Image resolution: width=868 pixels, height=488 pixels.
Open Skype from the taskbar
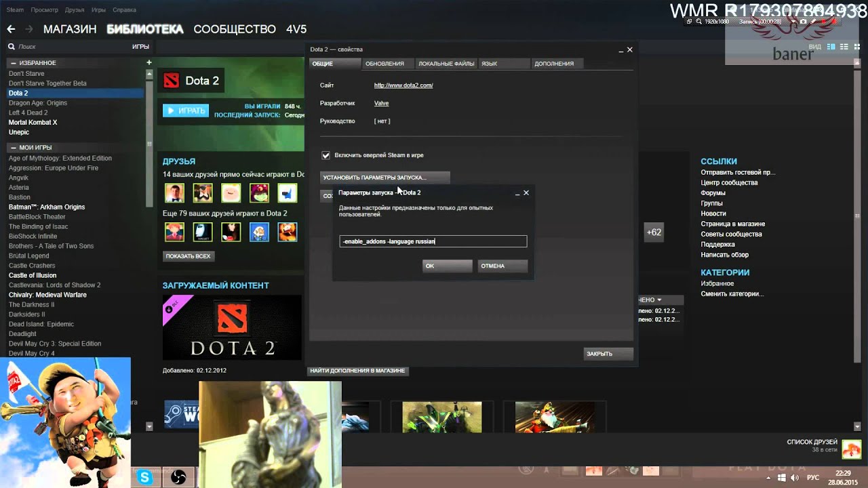(144, 477)
